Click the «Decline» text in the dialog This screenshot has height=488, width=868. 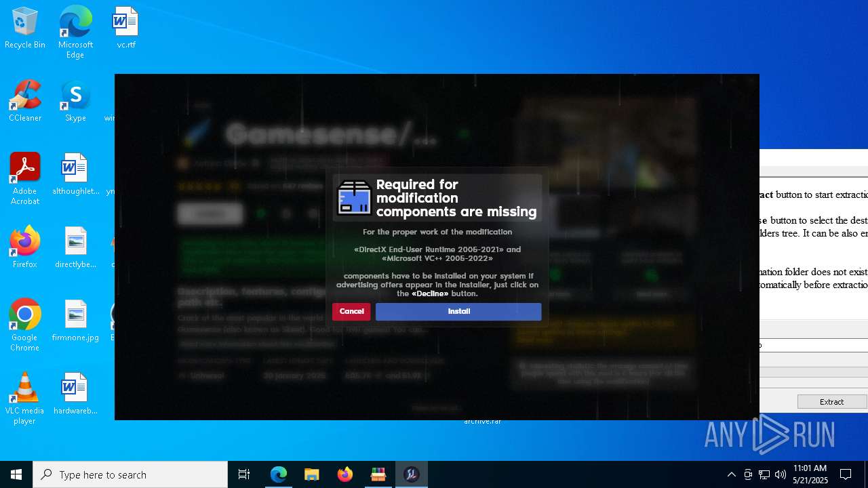tap(430, 294)
